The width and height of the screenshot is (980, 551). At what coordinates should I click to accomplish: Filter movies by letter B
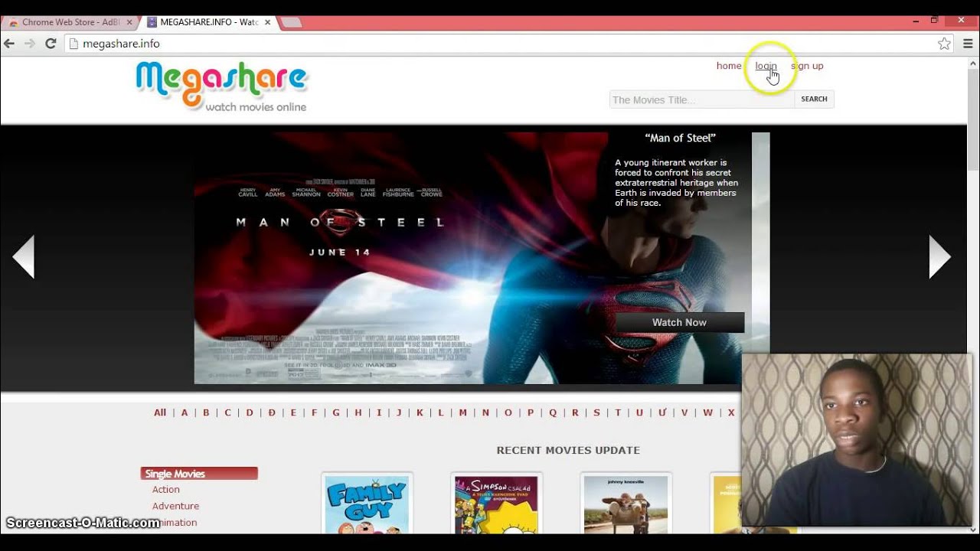(x=206, y=412)
